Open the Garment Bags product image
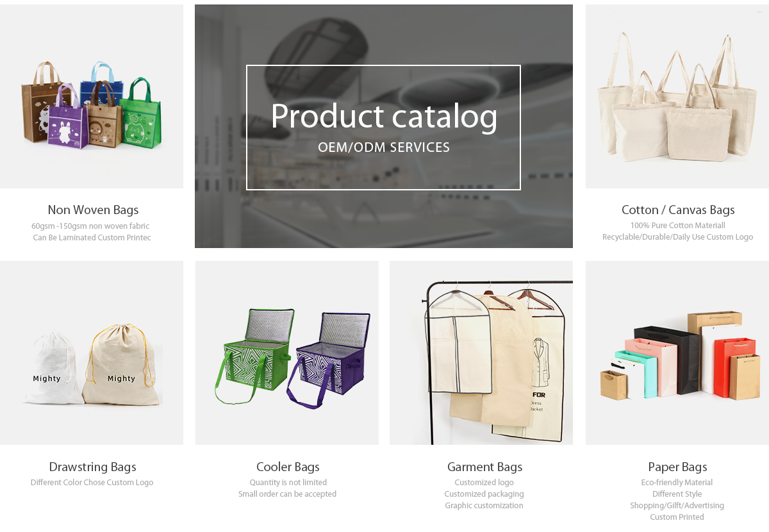769x532 pixels. [481, 353]
